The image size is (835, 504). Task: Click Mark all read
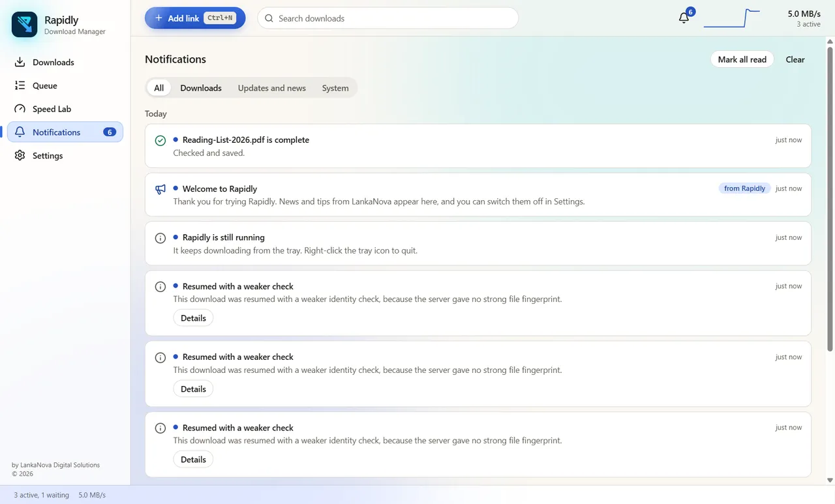click(x=742, y=59)
